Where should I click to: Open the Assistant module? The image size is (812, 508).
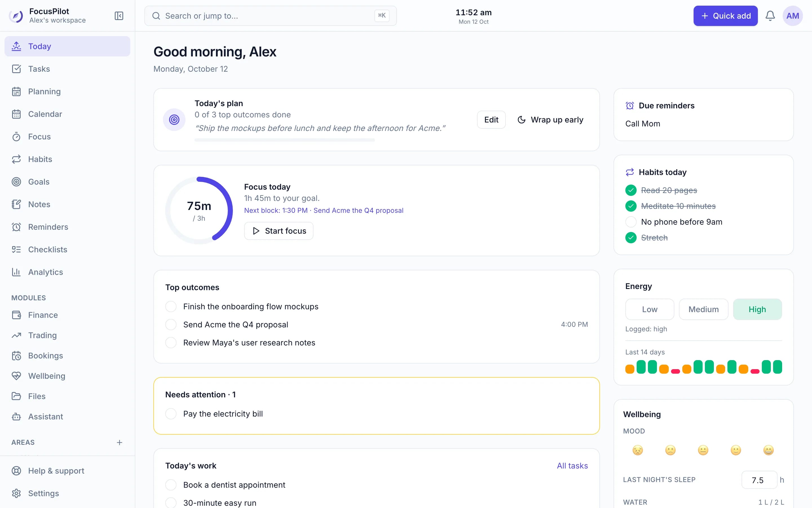pyautogui.click(x=67, y=417)
